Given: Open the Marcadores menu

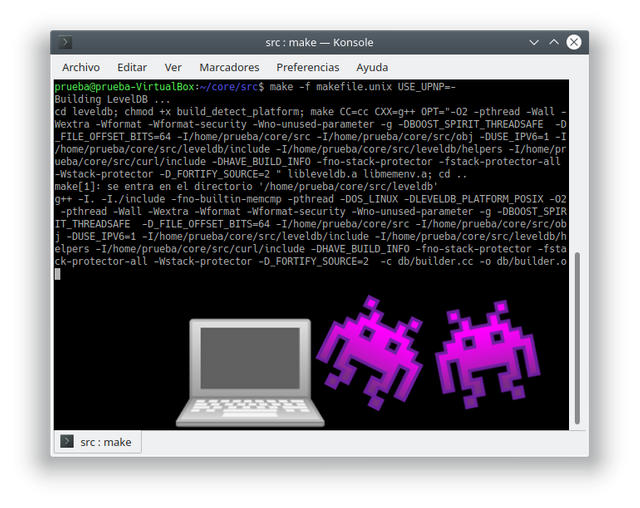Looking at the screenshot, I should [229, 67].
